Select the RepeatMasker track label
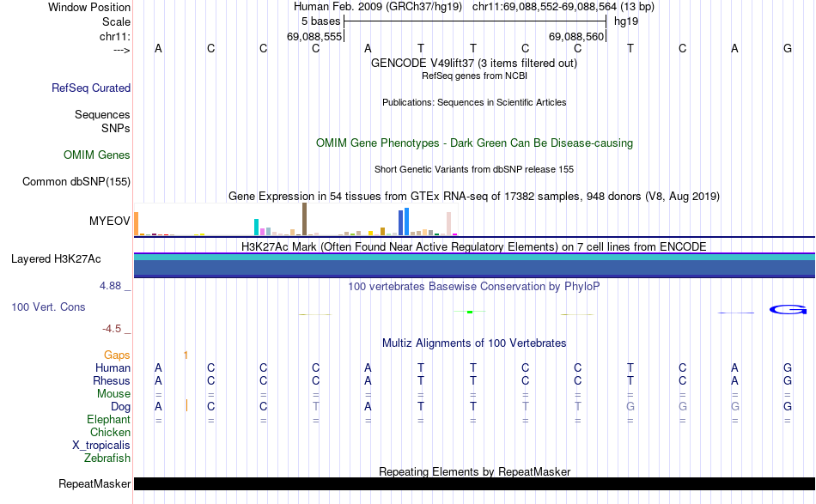This screenshot has width=816, height=504. 94,483
